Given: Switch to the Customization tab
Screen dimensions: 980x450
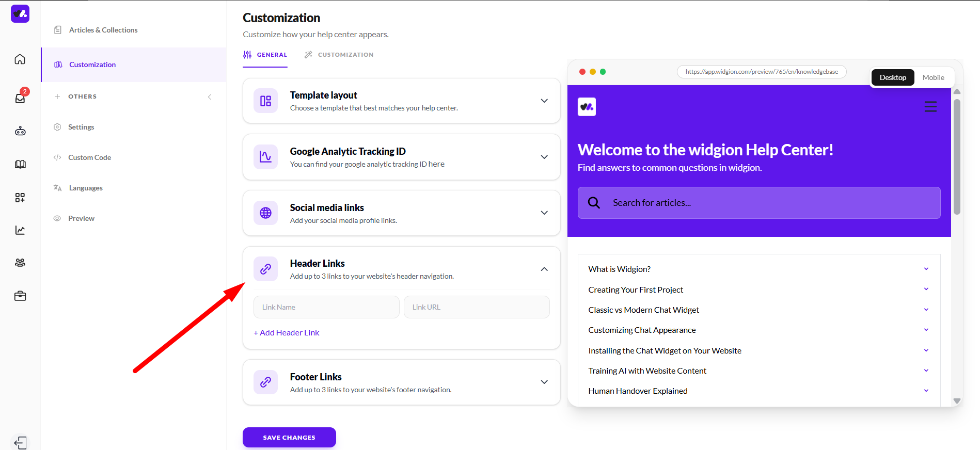Looking at the screenshot, I should pos(339,55).
